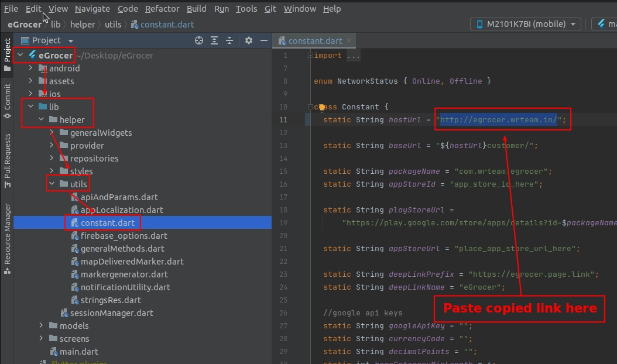The width and height of the screenshot is (617, 364).
Task: Open the Navigate menu
Action: pyautogui.click(x=92, y=9)
